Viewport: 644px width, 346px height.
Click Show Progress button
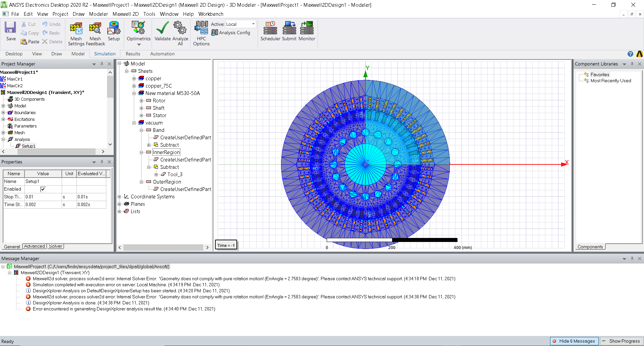pyautogui.click(x=622, y=341)
